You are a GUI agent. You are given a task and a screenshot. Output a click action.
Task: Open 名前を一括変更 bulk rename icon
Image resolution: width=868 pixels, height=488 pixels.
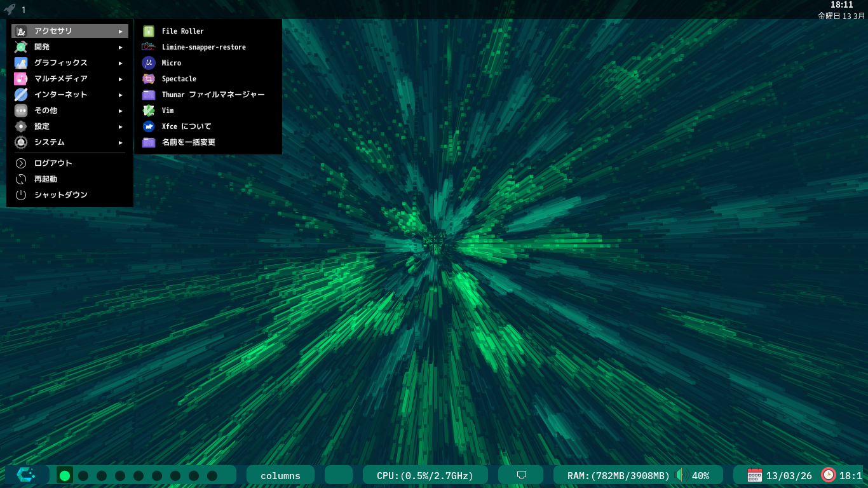pyautogui.click(x=149, y=142)
